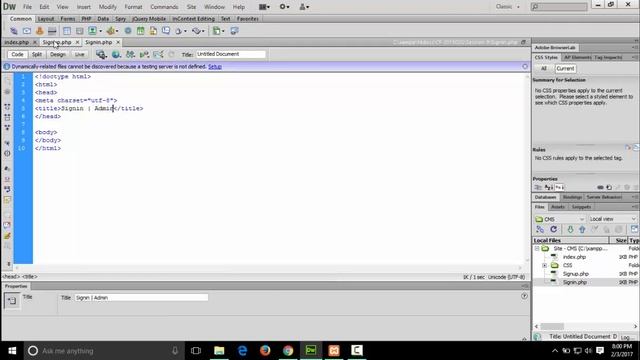Screen dimensions: 640x360
Task: Open the File menu
Action: (x=27, y=7)
